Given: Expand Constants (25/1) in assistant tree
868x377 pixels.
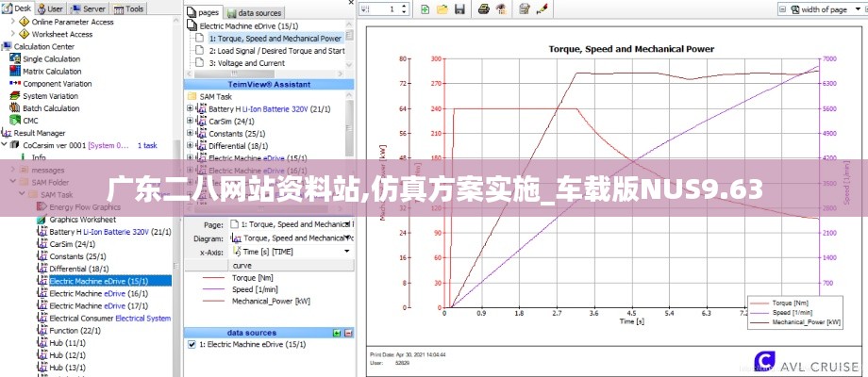Looking at the screenshot, I should (190, 133).
